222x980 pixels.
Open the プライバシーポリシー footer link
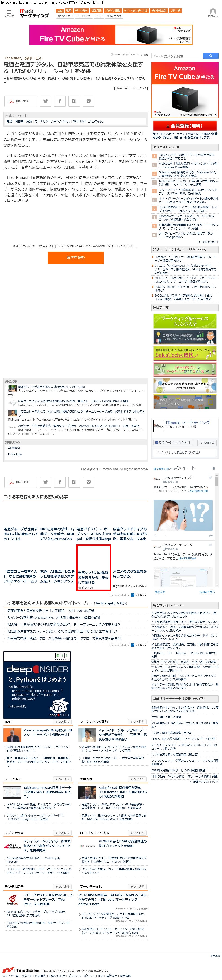coord(81,976)
